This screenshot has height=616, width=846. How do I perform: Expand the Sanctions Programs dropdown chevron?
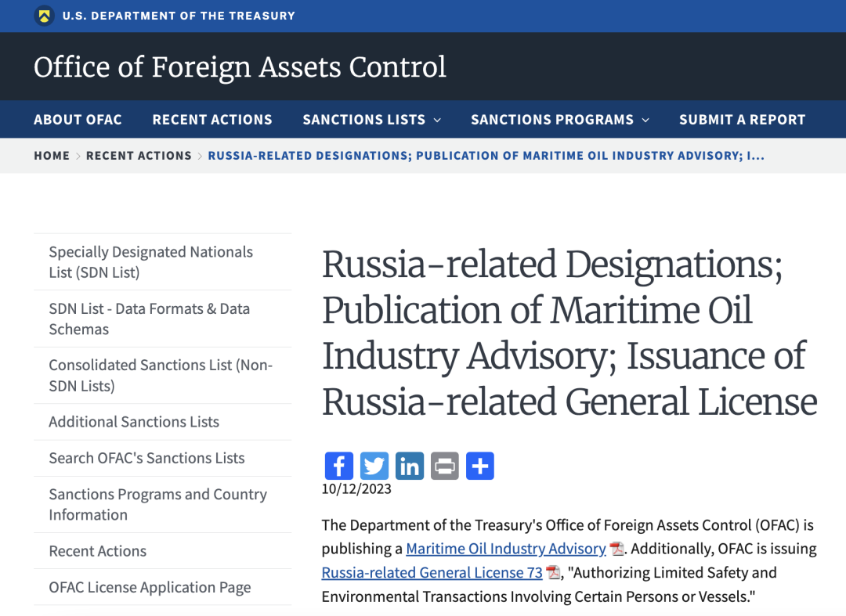(645, 121)
